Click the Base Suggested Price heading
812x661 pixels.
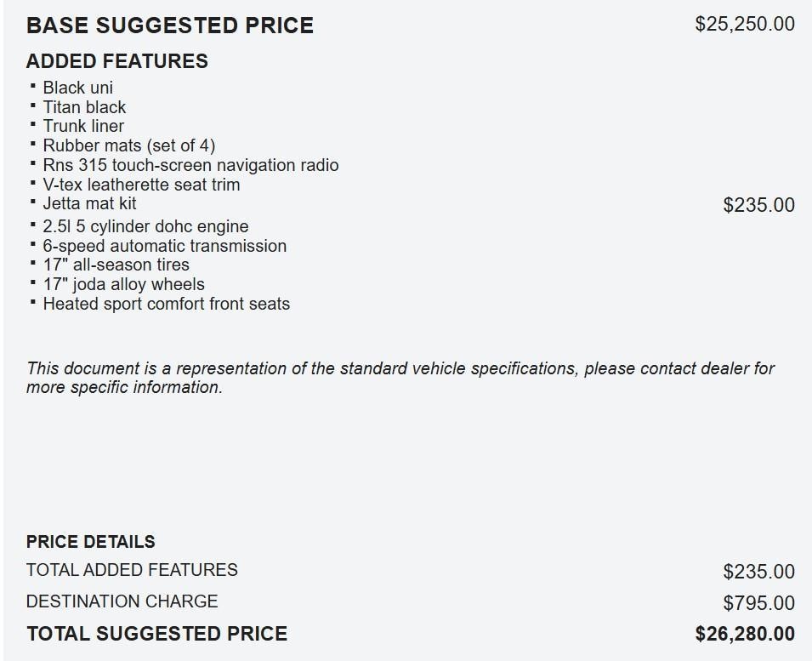pyautogui.click(x=169, y=26)
